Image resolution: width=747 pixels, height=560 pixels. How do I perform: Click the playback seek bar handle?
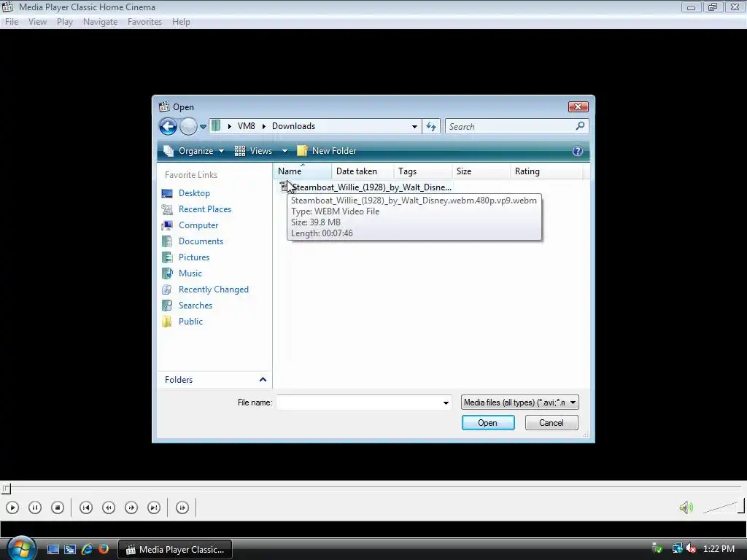(6, 489)
